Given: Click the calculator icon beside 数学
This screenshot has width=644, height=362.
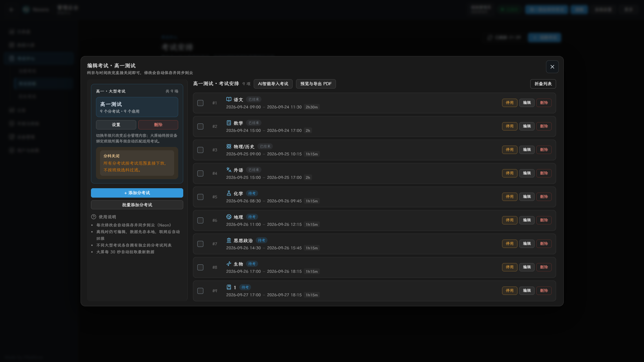Looking at the screenshot, I should coord(229,123).
